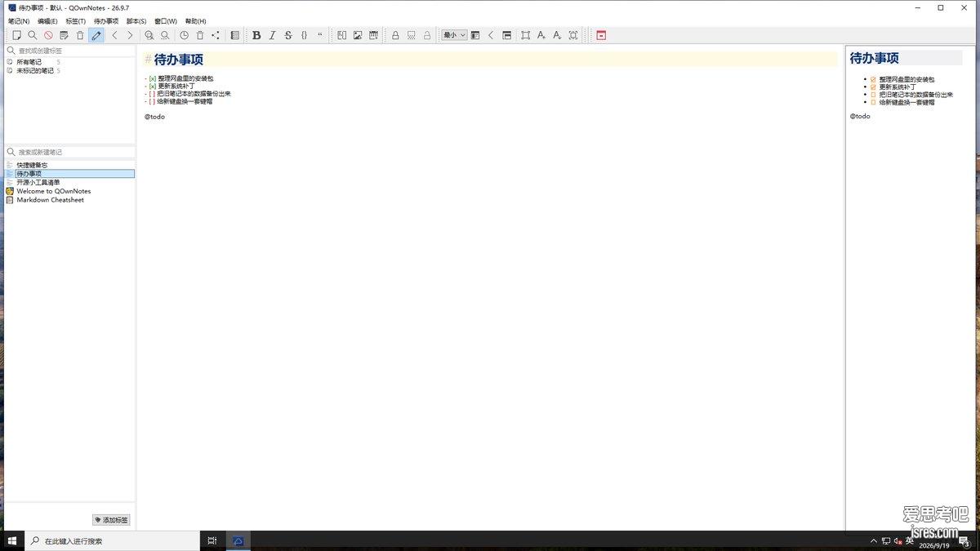Open the 编辑(E) menu

pos(47,21)
